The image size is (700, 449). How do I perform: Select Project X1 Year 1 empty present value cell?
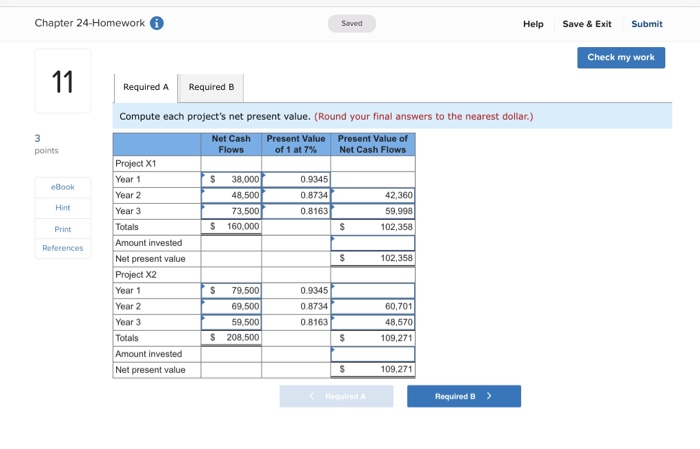pos(373,179)
